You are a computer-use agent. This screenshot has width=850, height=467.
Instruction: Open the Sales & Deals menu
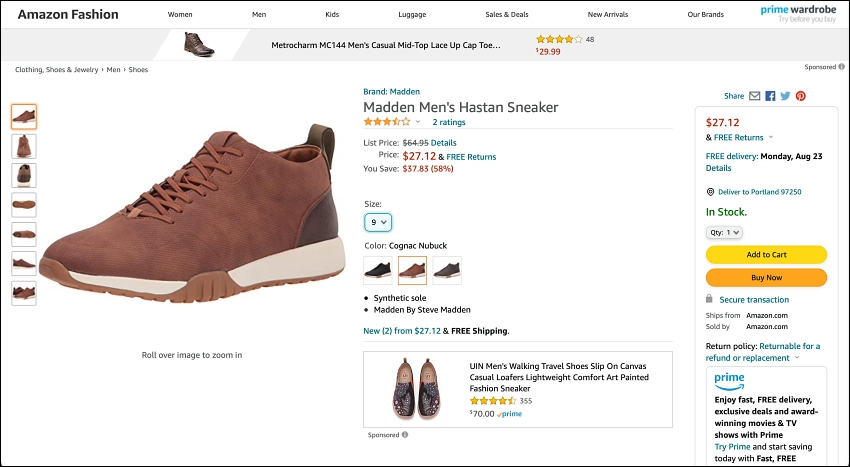click(507, 15)
